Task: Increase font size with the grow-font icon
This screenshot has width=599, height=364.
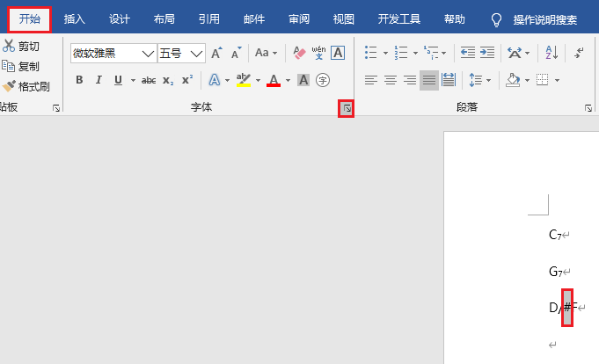Action: pos(216,53)
